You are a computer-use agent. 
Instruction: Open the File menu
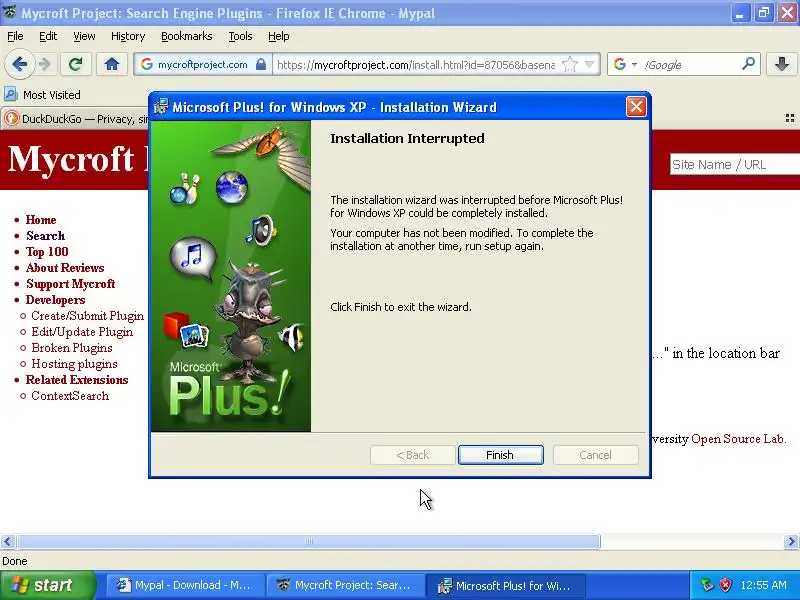[x=15, y=36]
